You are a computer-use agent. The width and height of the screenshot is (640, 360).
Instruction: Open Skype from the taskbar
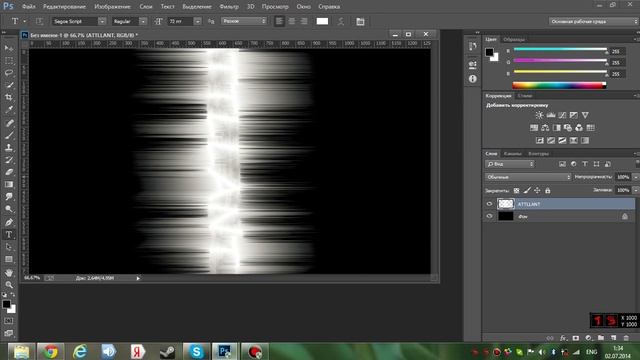(x=196, y=351)
